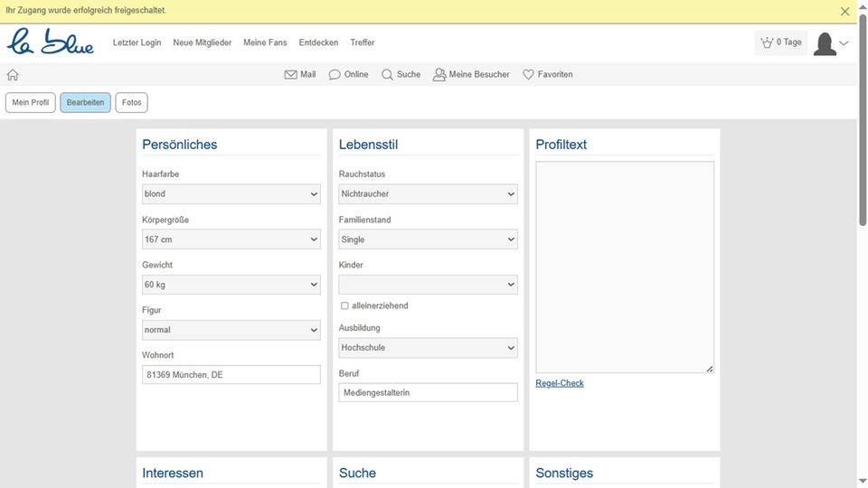The height and width of the screenshot is (488, 868).
Task: Go to the home icon
Action: [13, 75]
